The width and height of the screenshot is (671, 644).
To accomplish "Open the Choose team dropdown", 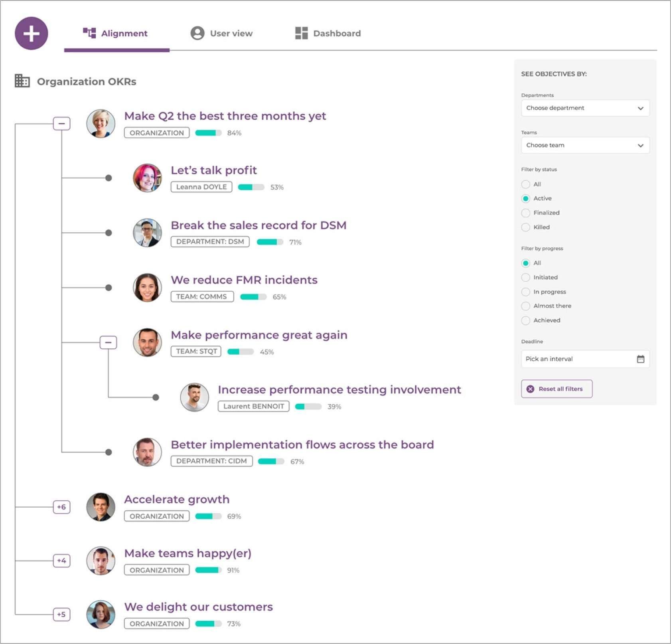I will [585, 145].
